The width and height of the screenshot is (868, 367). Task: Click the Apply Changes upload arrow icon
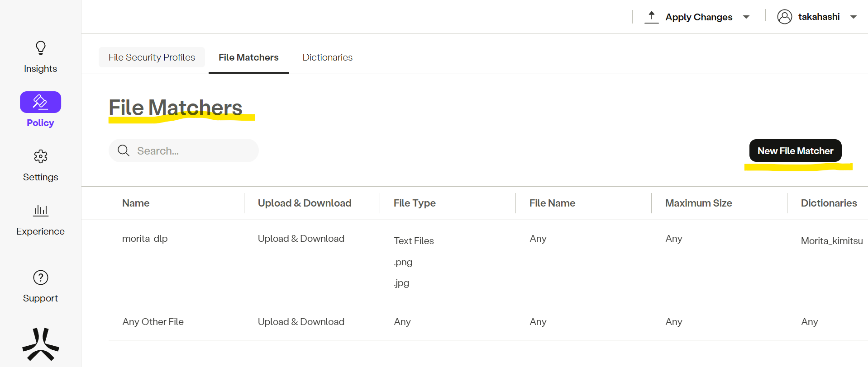(651, 17)
